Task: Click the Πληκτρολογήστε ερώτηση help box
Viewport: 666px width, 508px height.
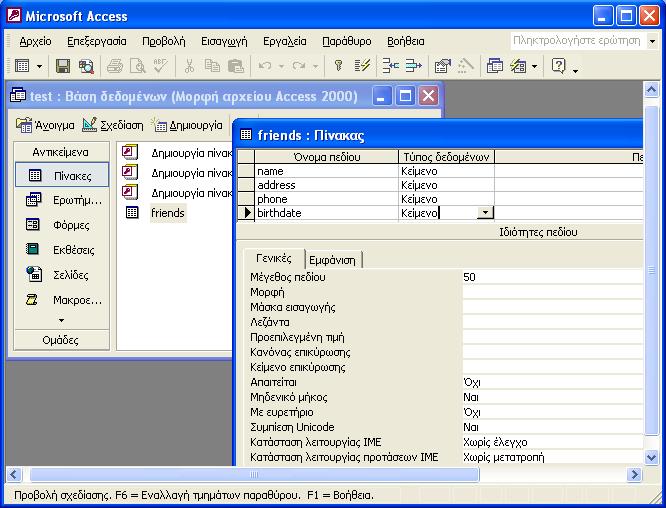Action: (x=578, y=41)
